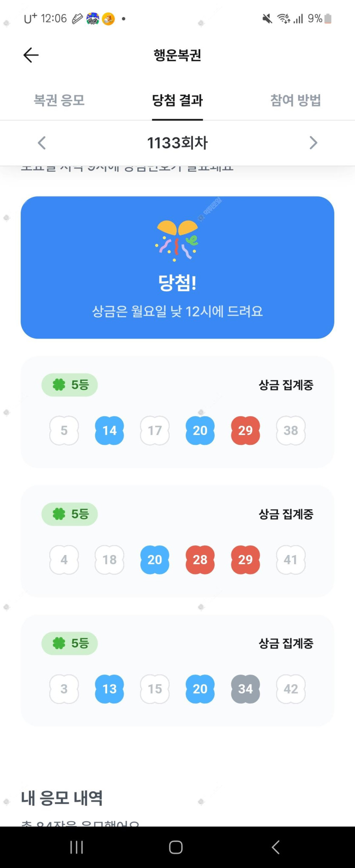Screen dimensions: 355x868
Task: Switch to 복권 응모 tab
Action: click(x=59, y=100)
